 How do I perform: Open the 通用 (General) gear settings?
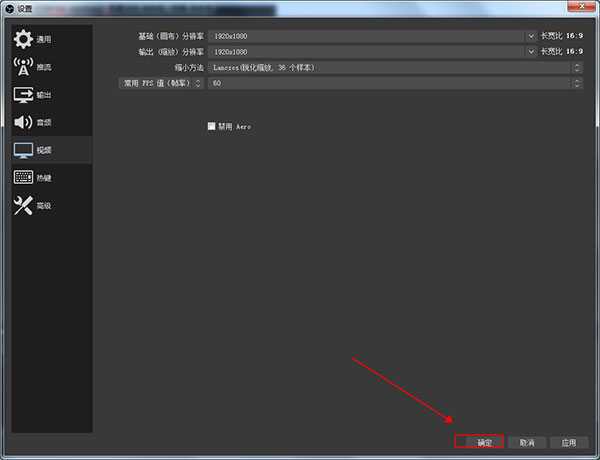(52, 39)
